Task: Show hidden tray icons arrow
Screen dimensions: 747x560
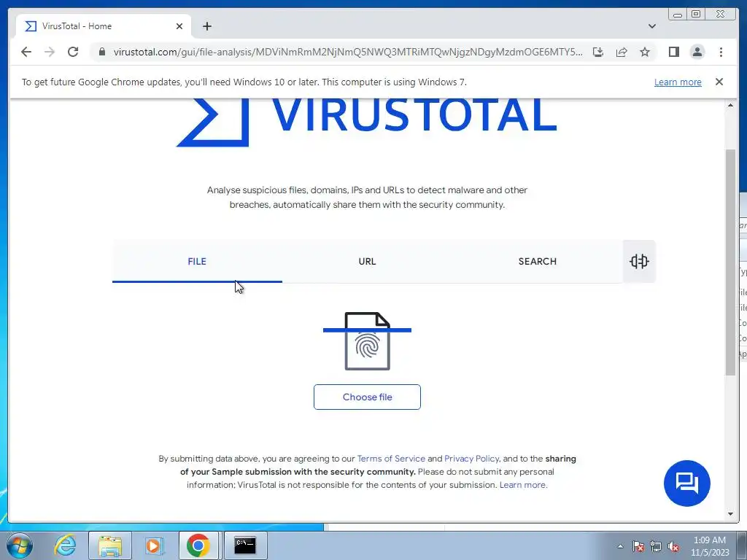Action: tap(620, 546)
